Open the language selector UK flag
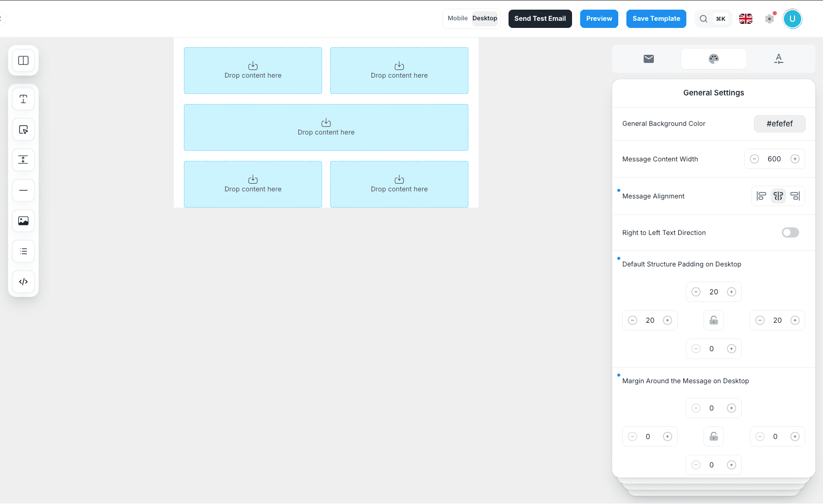 click(x=746, y=19)
